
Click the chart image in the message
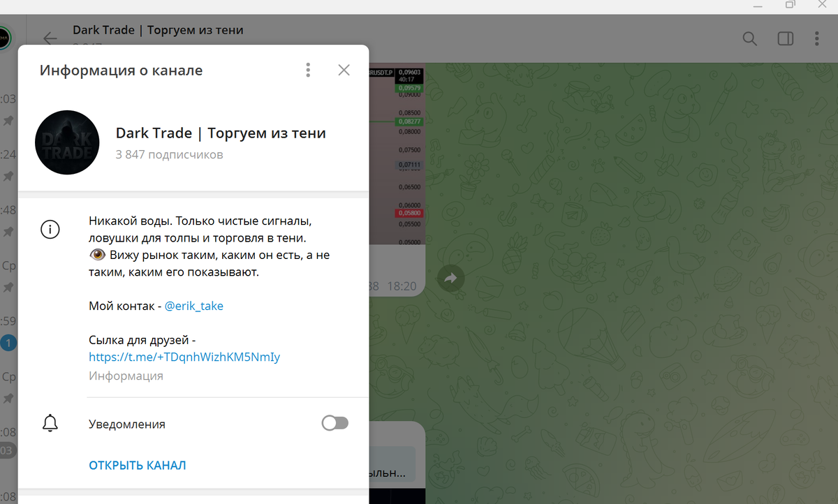tap(397, 154)
